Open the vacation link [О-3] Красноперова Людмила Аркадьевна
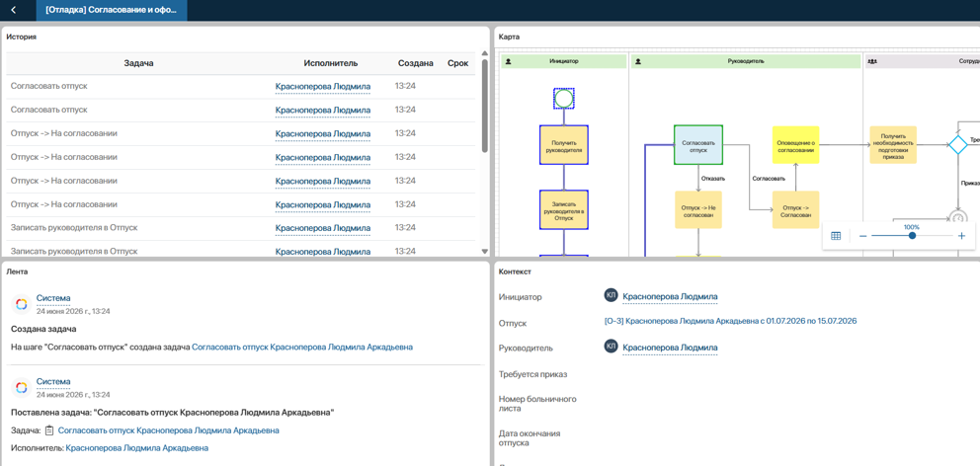980x466 pixels. 730,321
